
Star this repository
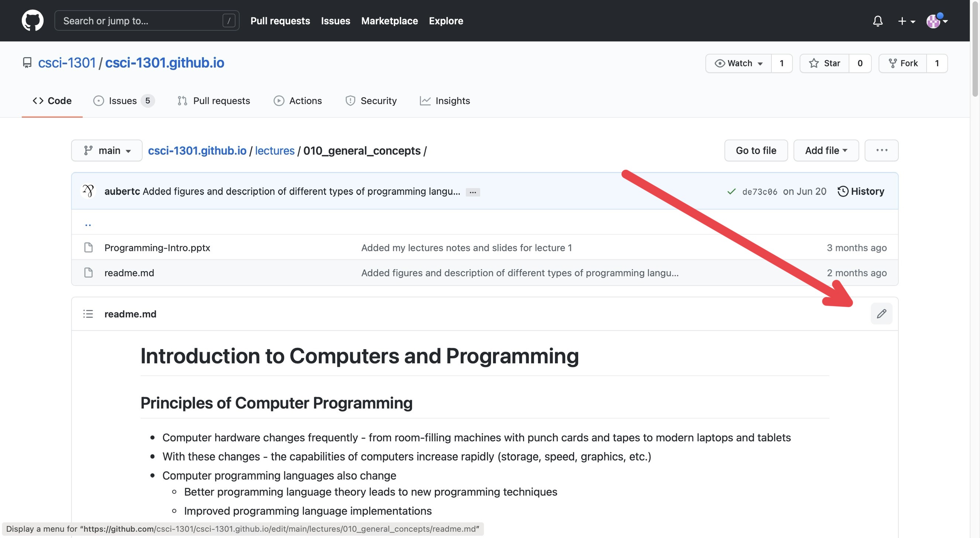click(x=825, y=63)
